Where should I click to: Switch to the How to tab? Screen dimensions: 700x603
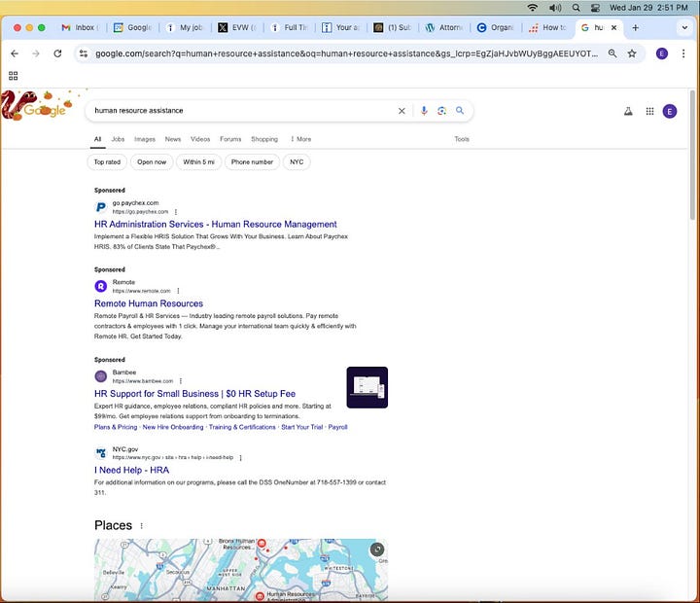pyautogui.click(x=547, y=27)
